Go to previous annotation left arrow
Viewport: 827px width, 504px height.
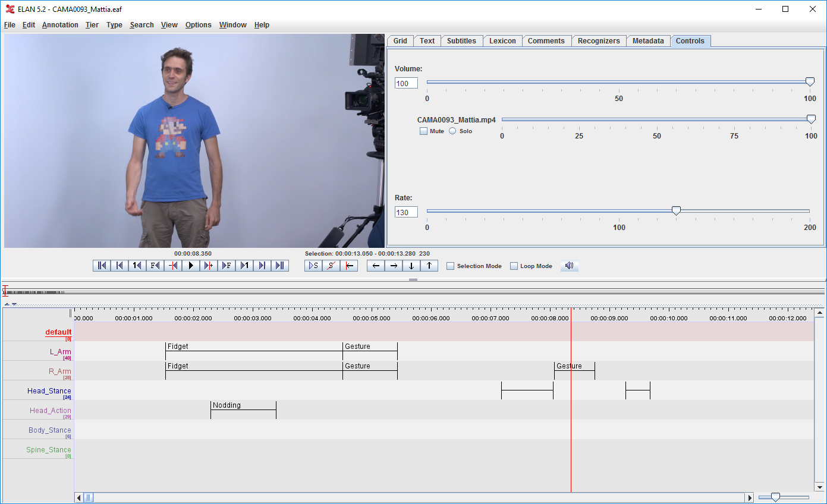click(376, 266)
